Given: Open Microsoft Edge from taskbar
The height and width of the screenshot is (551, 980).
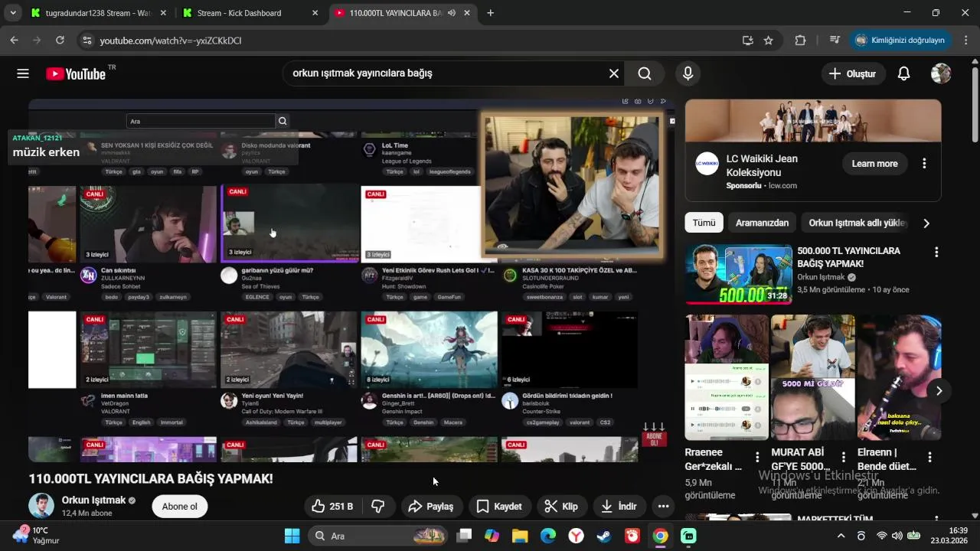Looking at the screenshot, I should pos(548,536).
